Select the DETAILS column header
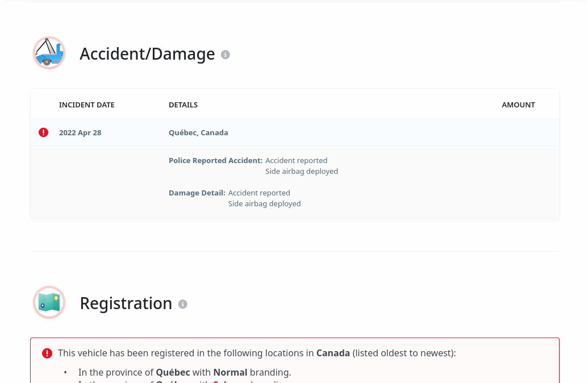The image size is (588, 383). pos(183,105)
